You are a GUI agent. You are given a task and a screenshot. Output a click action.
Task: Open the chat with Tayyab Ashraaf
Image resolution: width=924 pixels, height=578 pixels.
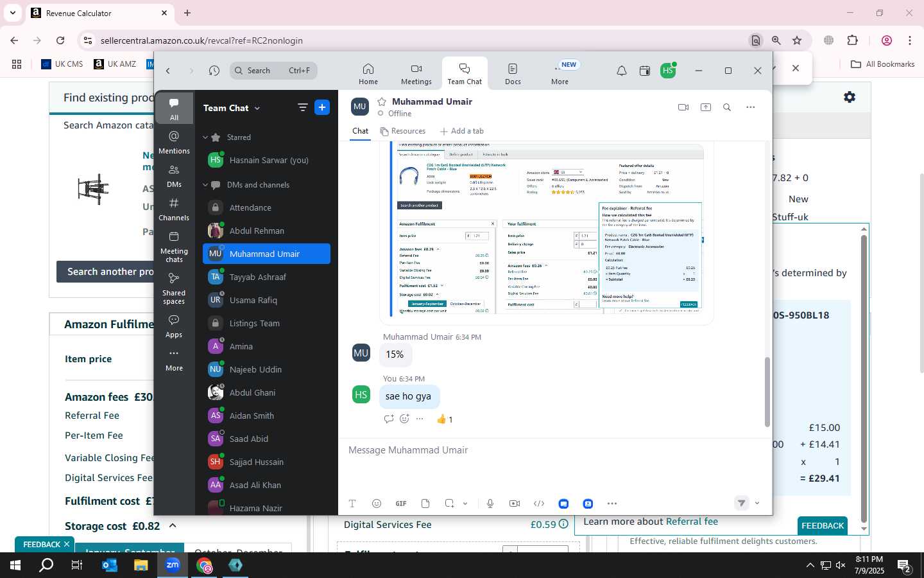[x=266, y=277]
